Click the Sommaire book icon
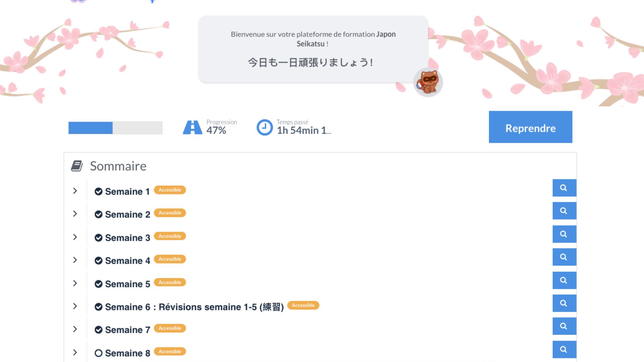Image resolution: width=644 pixels, height=362 pixels. click(x=77, y=166)
